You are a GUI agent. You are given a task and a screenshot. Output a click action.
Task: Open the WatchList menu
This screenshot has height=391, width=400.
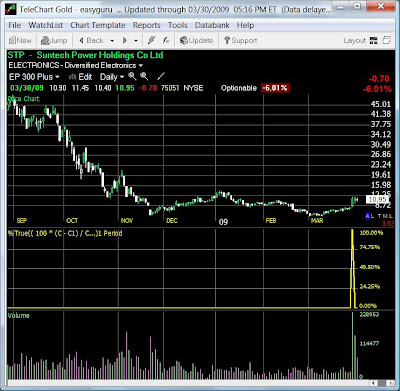(46, 25)
